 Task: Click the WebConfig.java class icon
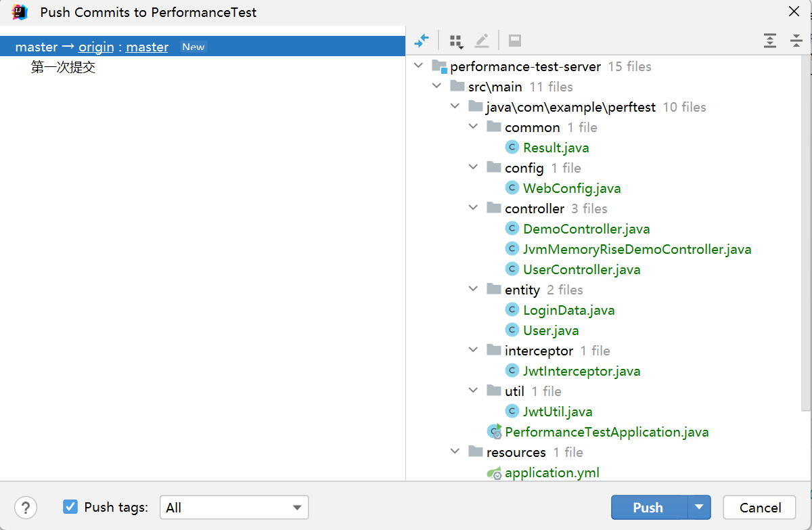pos(512,188)
